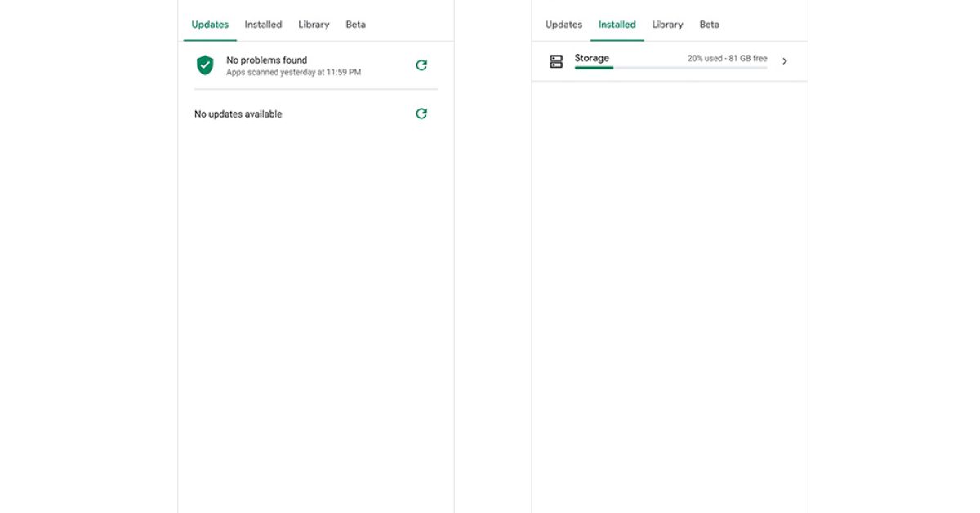Click the gray unfilled part of Storage bar

pos(690,68)
